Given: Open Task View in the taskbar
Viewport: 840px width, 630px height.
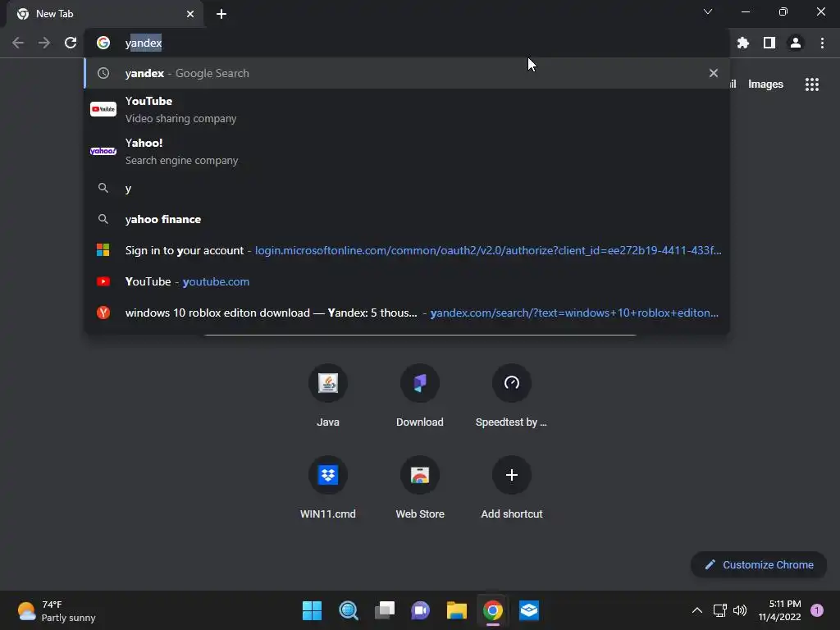Looking at the screenshot, I should click(x=384, y=610).
